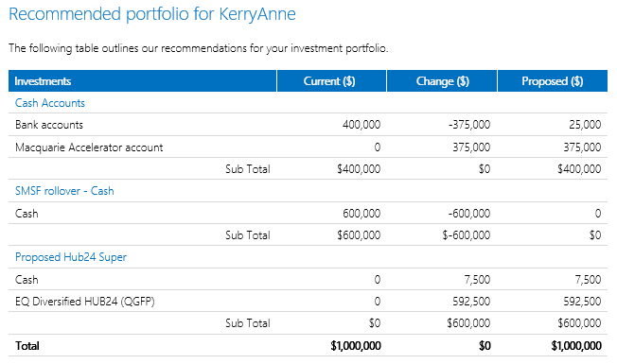Click the Macquarie Accelerator account row label
This screenshot has height=364, width=617.
[x=89, y=147]
